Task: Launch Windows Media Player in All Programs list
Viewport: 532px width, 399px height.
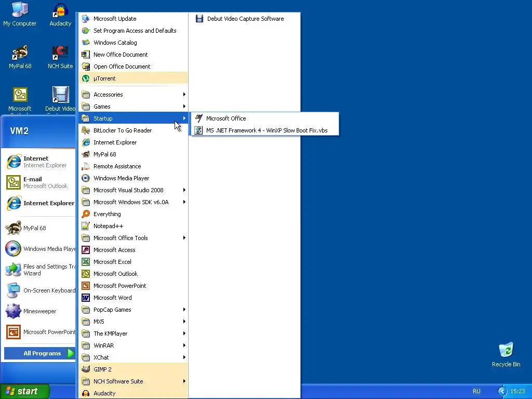Action: pos(133,178)
